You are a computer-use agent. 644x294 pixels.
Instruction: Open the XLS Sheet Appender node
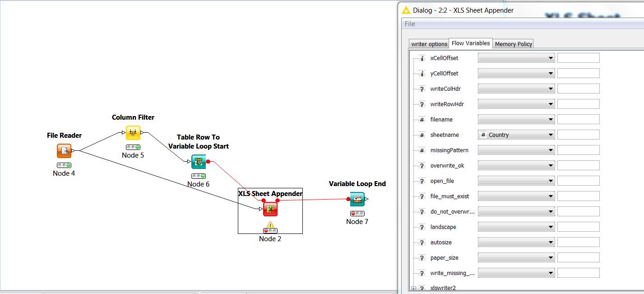[269, 209]
